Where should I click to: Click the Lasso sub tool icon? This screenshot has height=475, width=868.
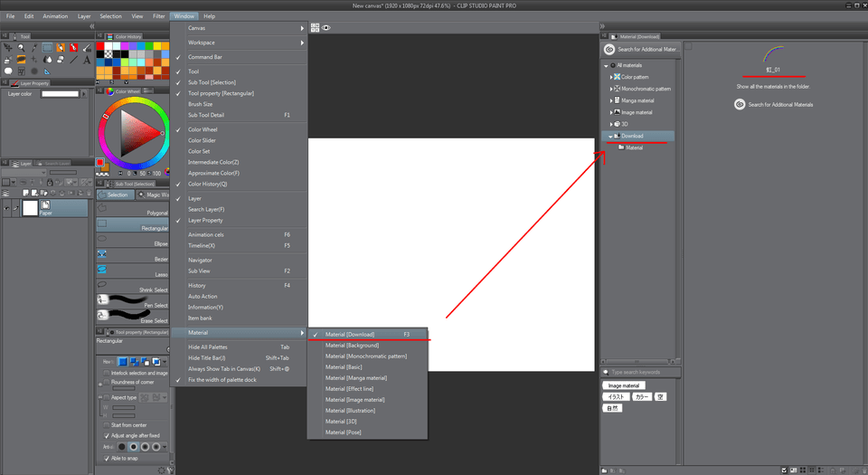pyautogui.click(x=102, y=270)
